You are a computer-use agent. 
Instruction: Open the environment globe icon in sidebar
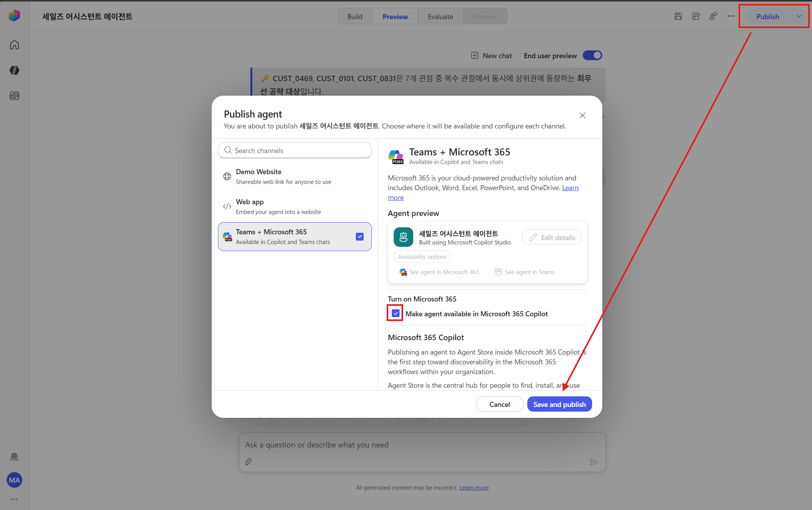[14, 457]
